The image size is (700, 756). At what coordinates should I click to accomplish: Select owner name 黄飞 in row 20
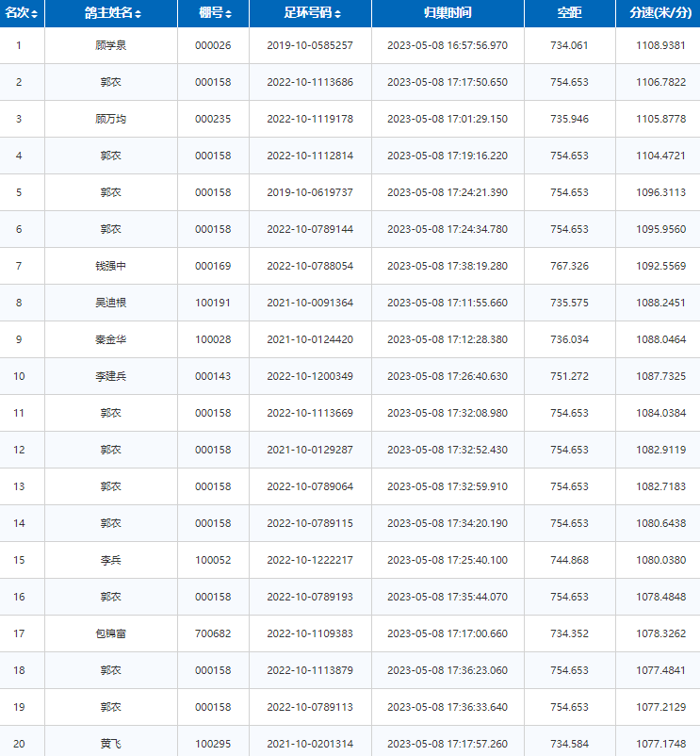pos(111,744)
